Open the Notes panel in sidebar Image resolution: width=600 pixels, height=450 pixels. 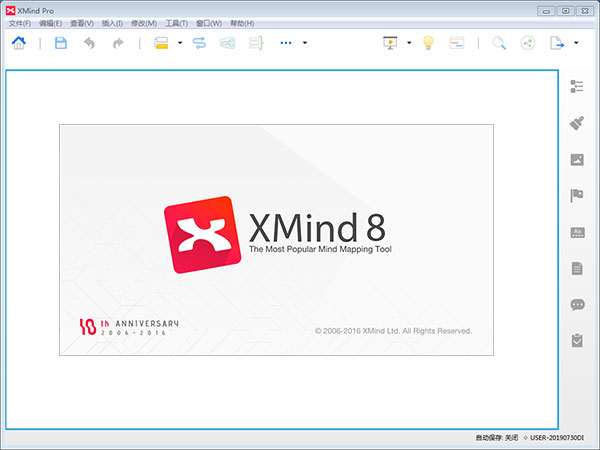[577, 269]
